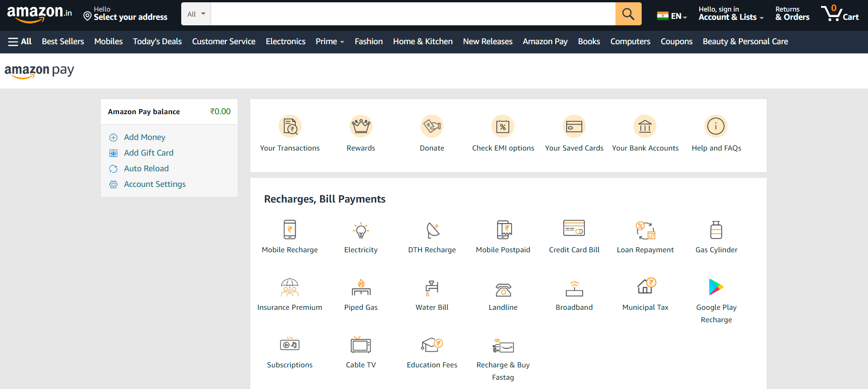Select the Loan Repayment icon
Image resolution: width=868 pixels, height=389 pixels.
pos(645,230)
